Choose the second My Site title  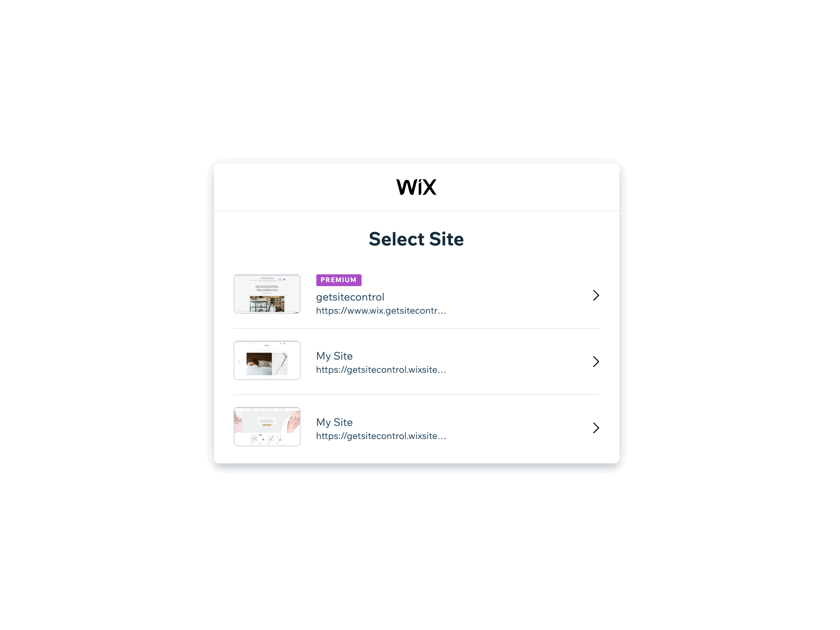click(335, 422)
